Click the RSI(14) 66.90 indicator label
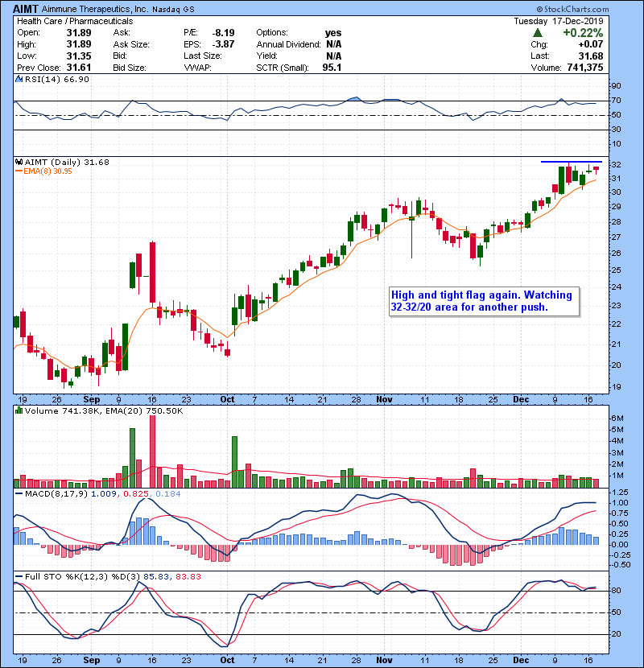Screen dimensions: 644x668 click(57, 79)
